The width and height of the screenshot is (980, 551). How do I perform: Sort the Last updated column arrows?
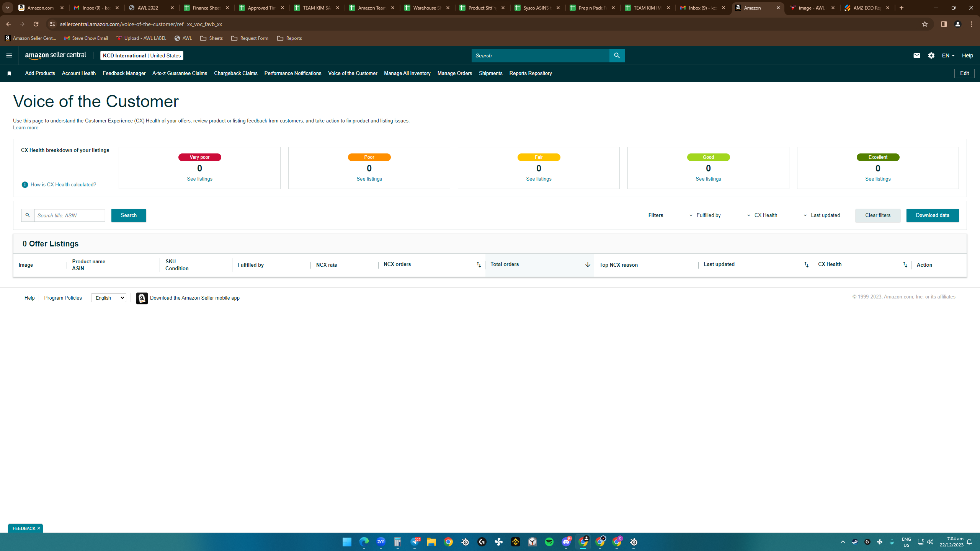click(x=806, y=265)
